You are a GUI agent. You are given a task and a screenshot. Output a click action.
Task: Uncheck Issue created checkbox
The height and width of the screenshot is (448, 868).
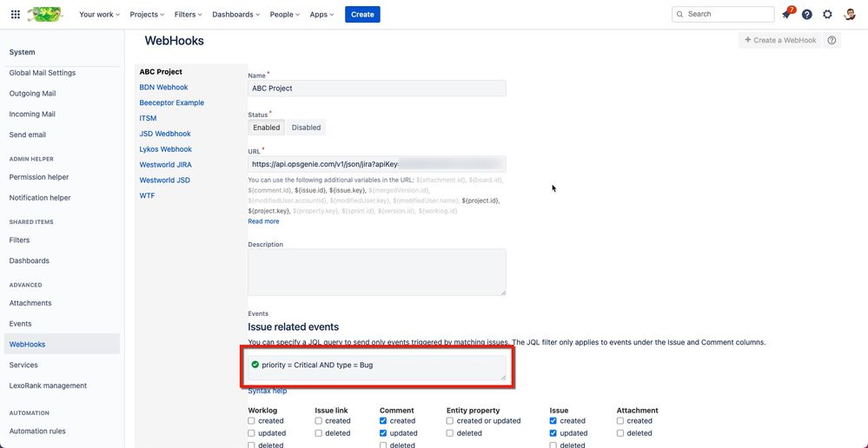(553, 421)
